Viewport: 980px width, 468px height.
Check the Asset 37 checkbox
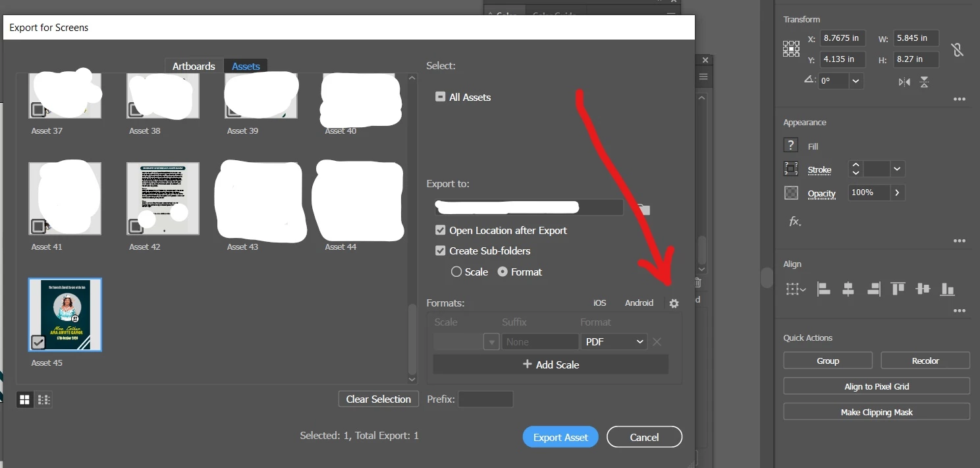click(38, 109)
